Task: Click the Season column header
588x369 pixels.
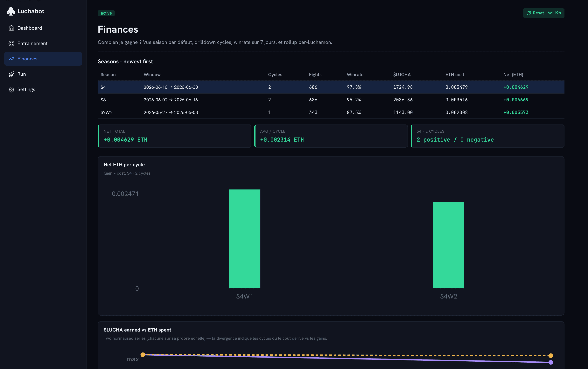Action: pos(108,75)
